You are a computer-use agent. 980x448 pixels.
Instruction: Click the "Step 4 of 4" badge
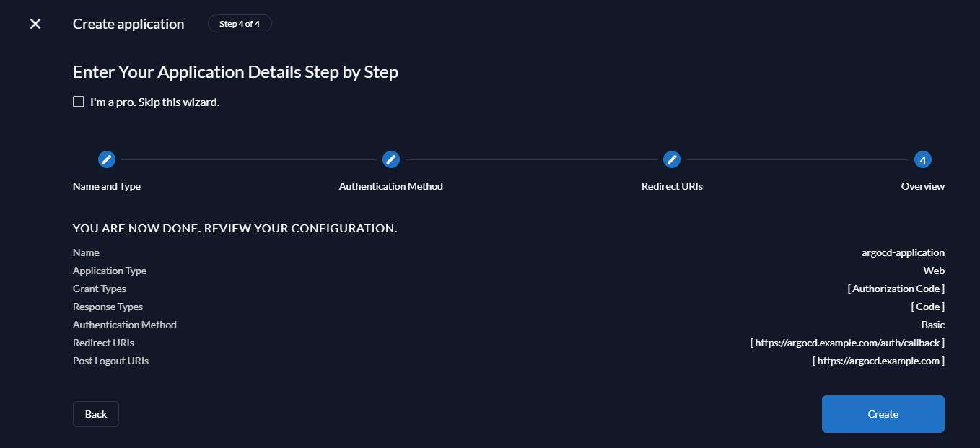click(x=240, y=24)
